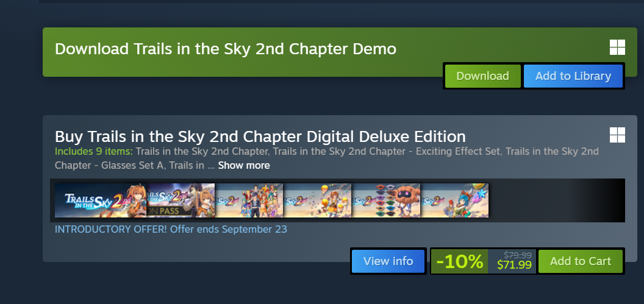Open the first Trails in the Sky 2nd thumbnail
Viewport: 644px width, 304px height.
coord(101,200)
